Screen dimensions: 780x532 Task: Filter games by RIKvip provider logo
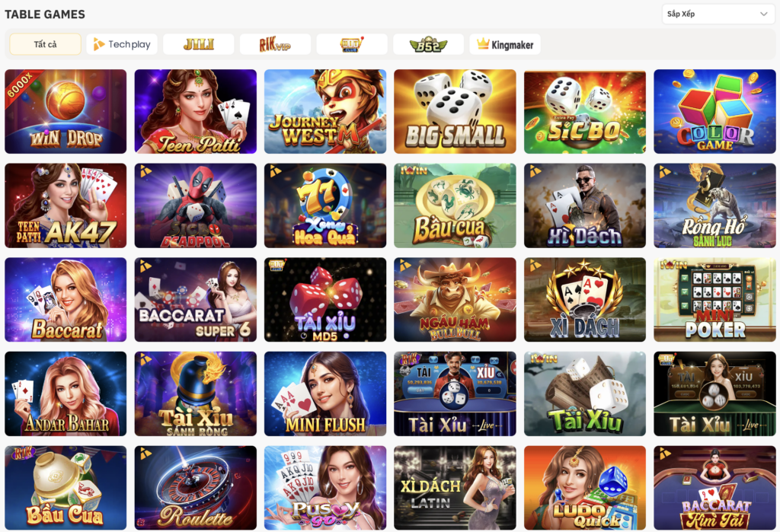point(275,44)
